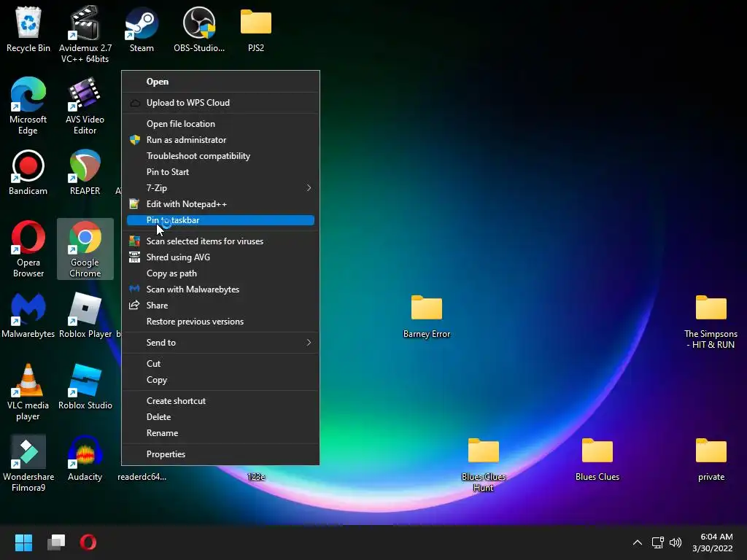The width and height of the screenshot is (747, 560).
Task: Choose Cut in the context menu
Action: pyautogui.click(x=220, y=364)
